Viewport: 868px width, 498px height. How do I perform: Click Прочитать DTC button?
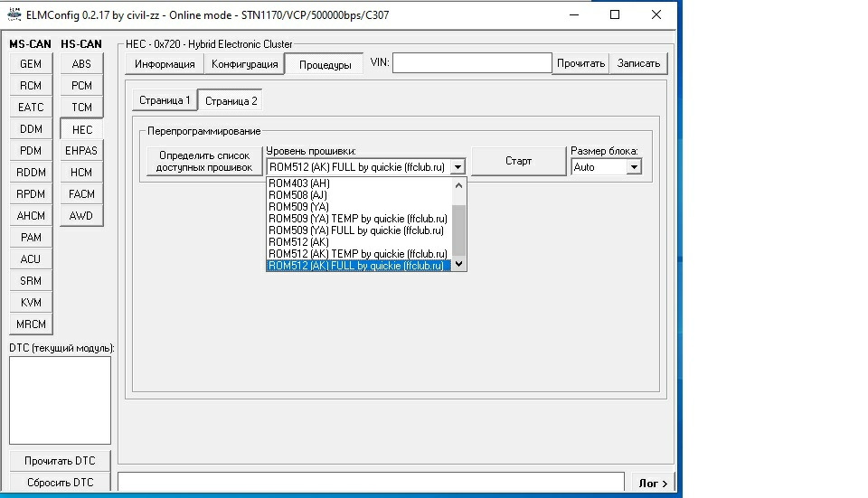pos(60,461)
